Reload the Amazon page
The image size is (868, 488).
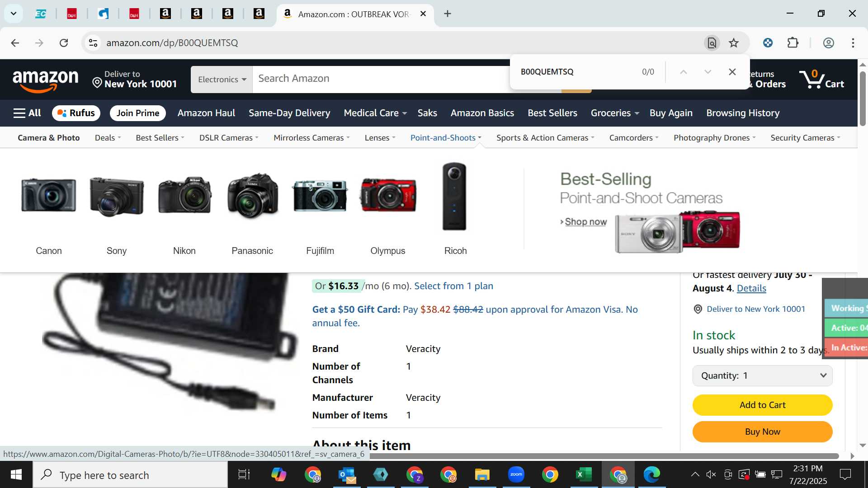click(x=64, y=43)
